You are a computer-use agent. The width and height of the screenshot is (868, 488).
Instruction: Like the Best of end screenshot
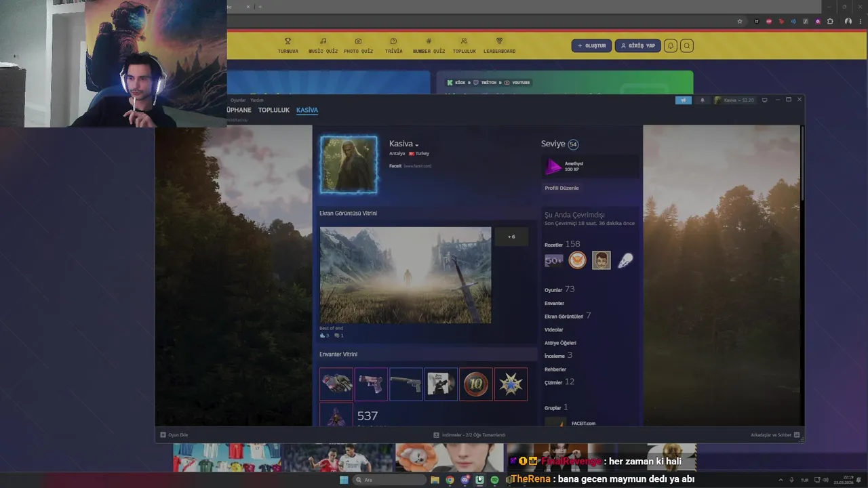pos(324,335)
